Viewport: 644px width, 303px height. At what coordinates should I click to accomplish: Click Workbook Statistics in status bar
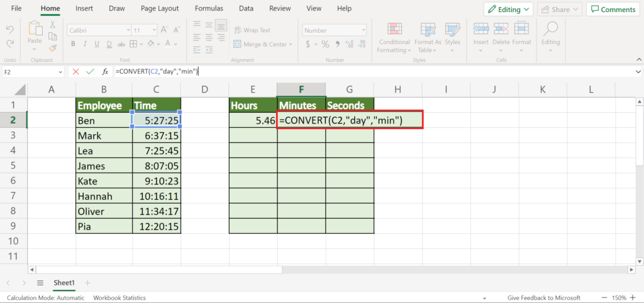click(119, 298)
